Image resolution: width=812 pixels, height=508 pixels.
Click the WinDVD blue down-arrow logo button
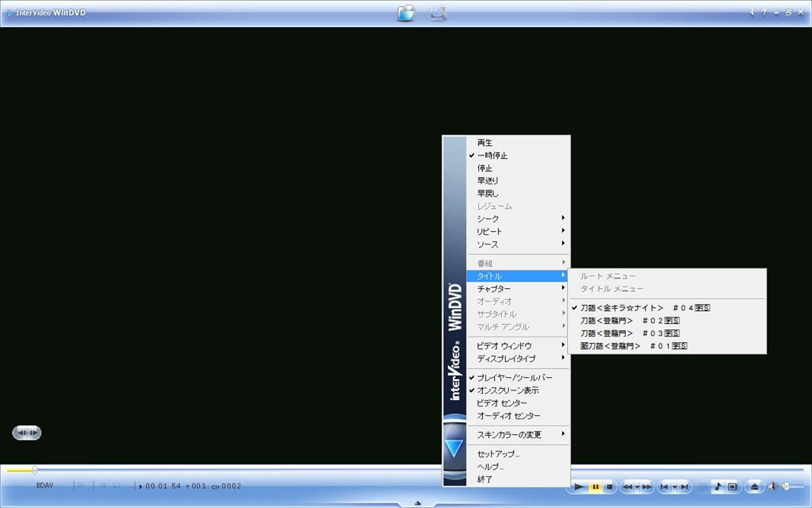tap(454, 448)
